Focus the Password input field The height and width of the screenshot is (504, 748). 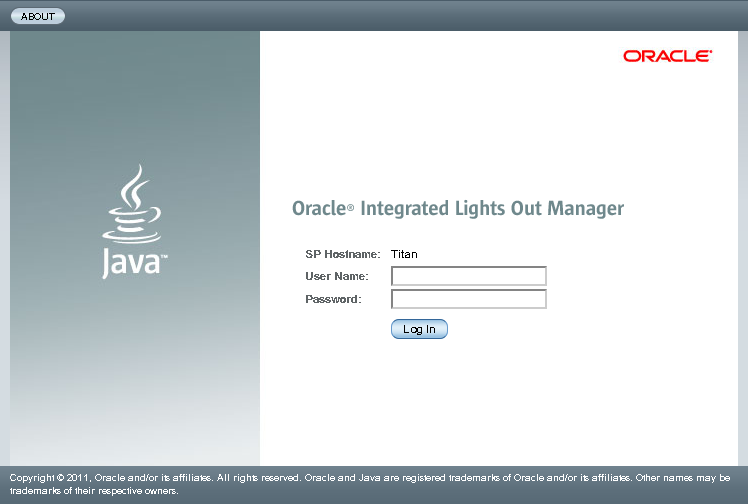click(468, 299)
